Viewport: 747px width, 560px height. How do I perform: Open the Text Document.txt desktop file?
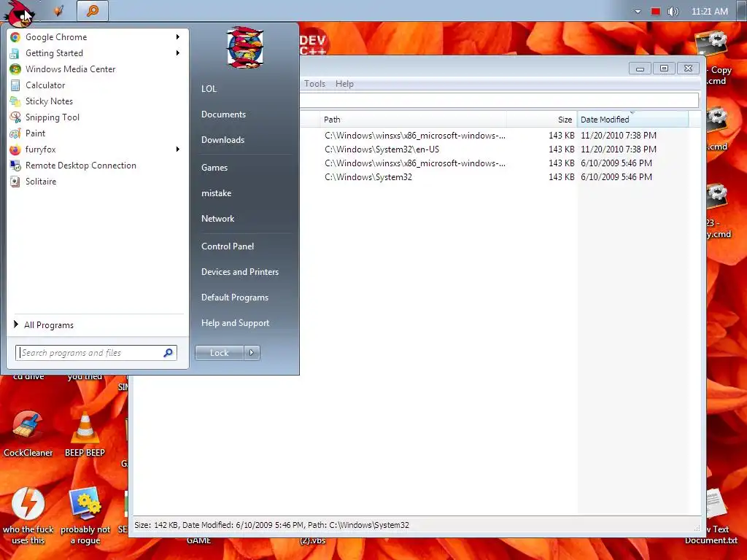[x=713, y=517]
